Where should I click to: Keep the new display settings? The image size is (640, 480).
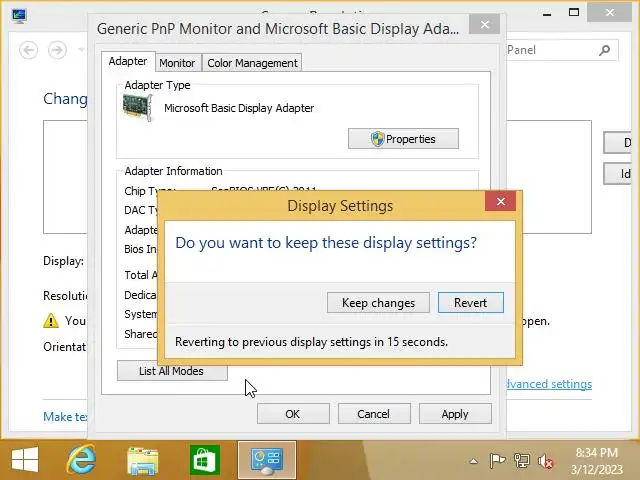378,303
